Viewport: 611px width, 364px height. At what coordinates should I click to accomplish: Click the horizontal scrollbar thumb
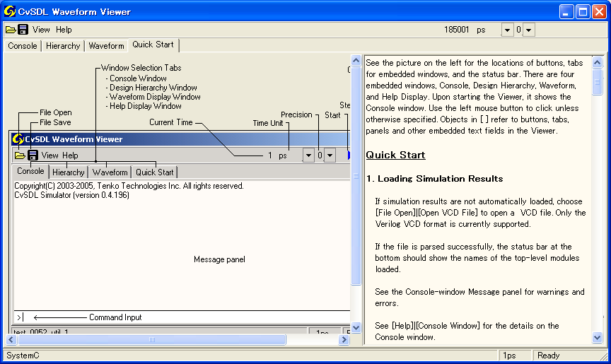tap(152, 339)
